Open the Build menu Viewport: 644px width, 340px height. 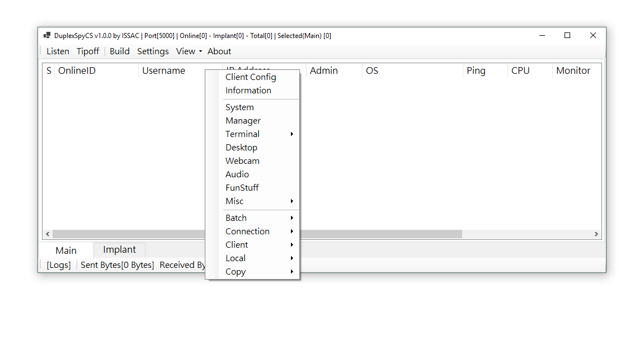pyautogui.click(x=119, y=51)
